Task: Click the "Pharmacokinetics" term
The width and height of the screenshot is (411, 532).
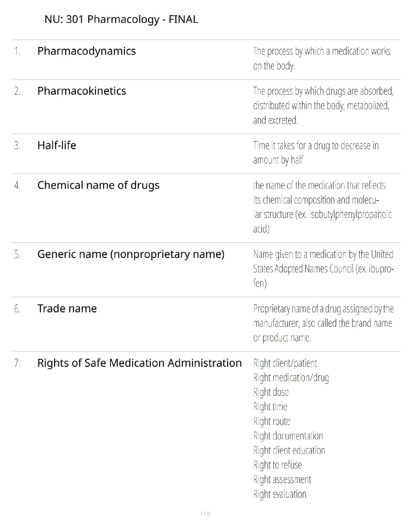Action: (82, 91)
